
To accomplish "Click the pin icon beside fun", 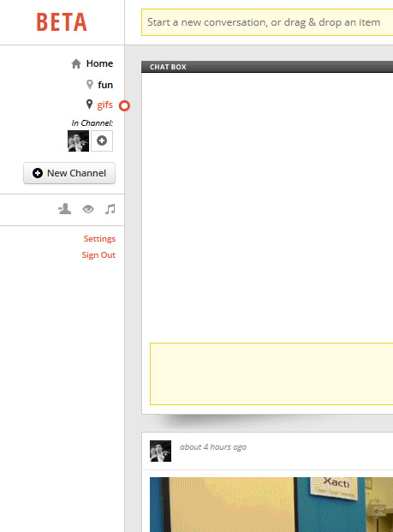I will [90, 84].
